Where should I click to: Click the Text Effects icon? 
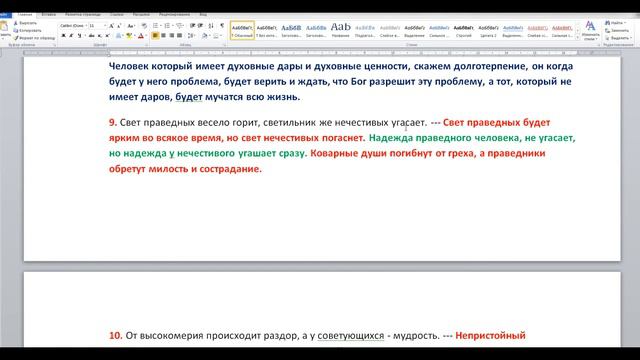coord(119,36)
